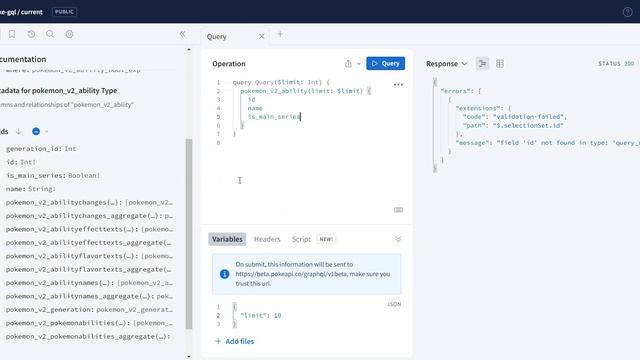Open the pokemon_v2_abilitychanges(…) field

point(89,202)
